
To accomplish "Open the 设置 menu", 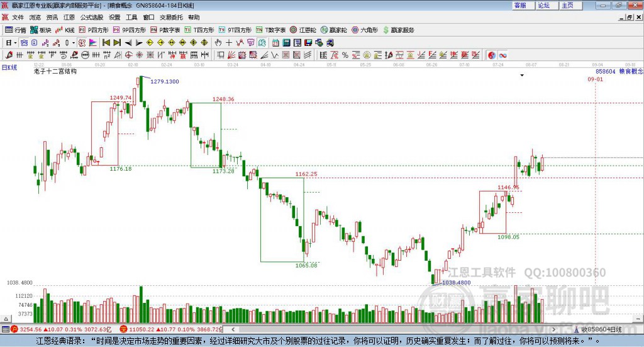I will (114, 17).
